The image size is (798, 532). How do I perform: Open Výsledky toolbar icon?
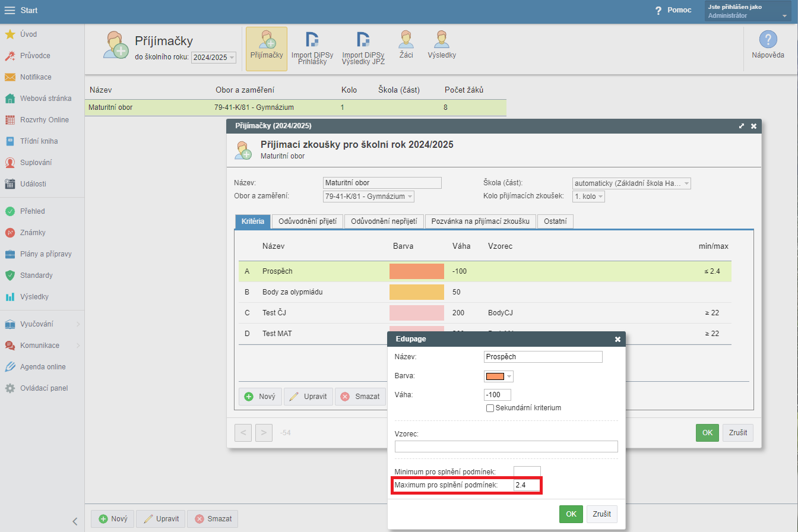(x=442, y=46)
